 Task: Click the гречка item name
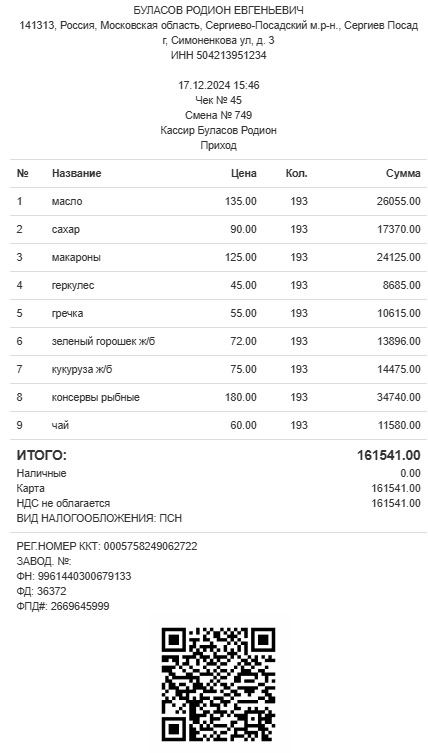pyautogui.click(x=67, y=313)
